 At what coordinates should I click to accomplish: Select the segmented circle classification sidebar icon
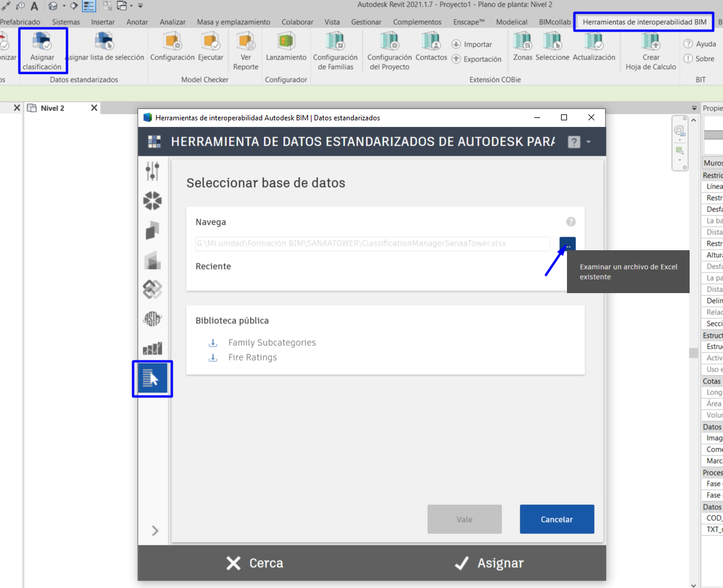(x=152, y=201)
